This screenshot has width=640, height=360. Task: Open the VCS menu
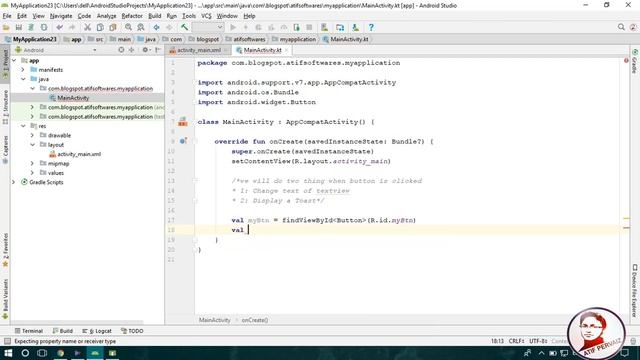(x=206, y=16)
